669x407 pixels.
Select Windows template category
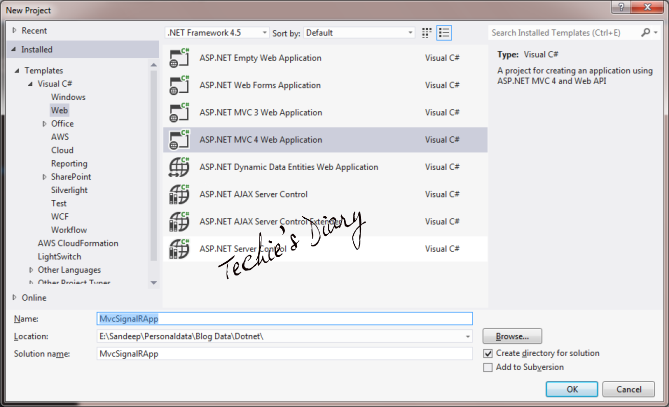pos(68,97)
